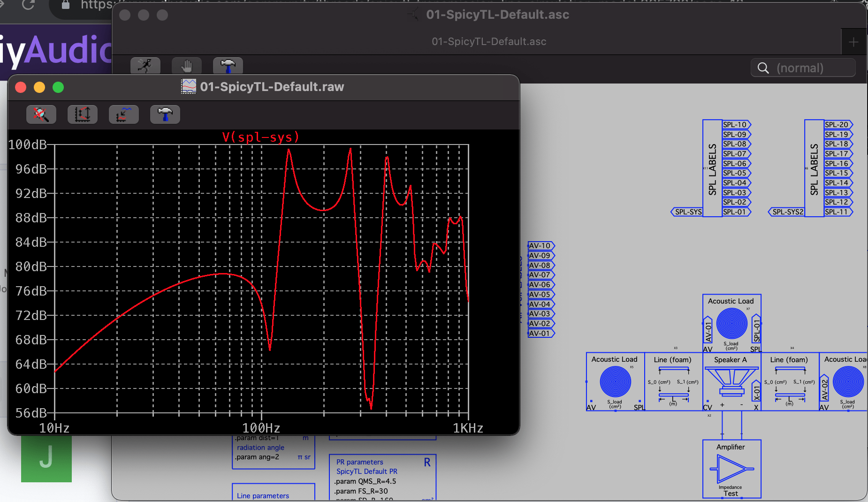Click the zoom-to-fit magnifier icon in plot window
The image size is (868, 502).
tap(41, 114)
